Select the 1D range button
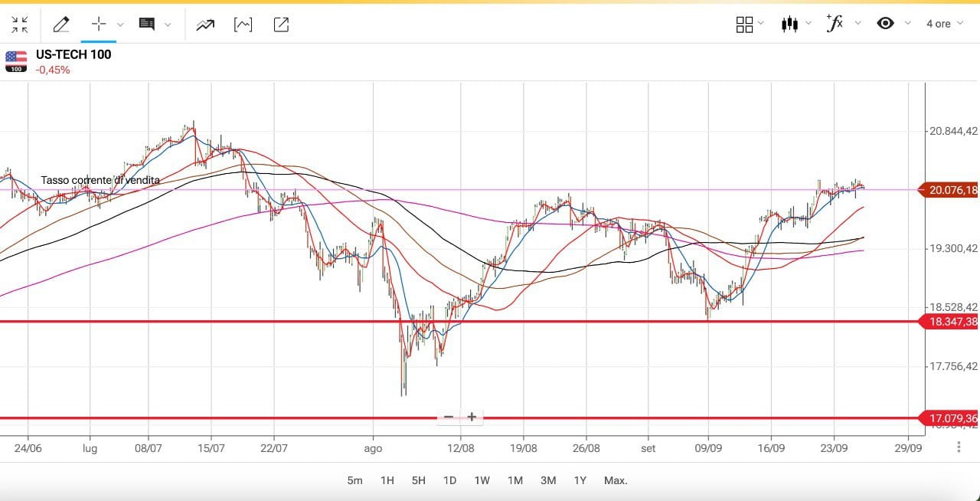This screenshot has width=980, height=501. click(449, 480)
